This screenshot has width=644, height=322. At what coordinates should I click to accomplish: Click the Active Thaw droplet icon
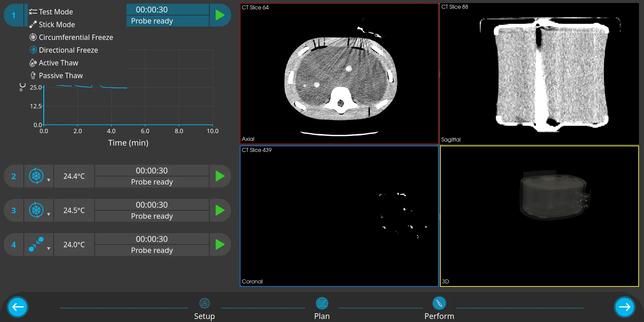pyautogui.click(x=33, y=63)
